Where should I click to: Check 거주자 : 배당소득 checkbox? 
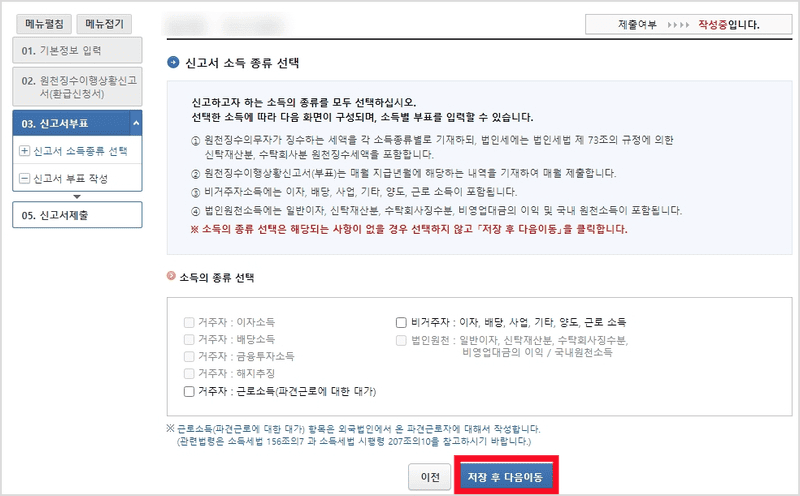(189, 339)
